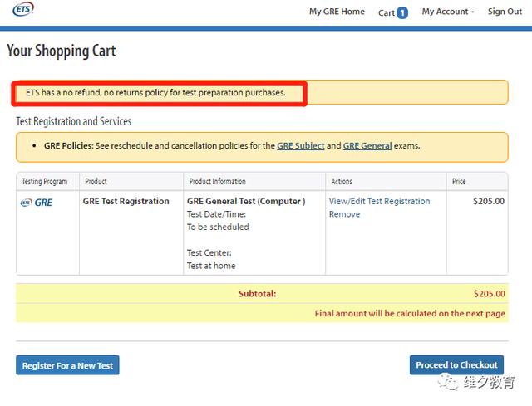Click the Subtotal label

coord(257,294)
